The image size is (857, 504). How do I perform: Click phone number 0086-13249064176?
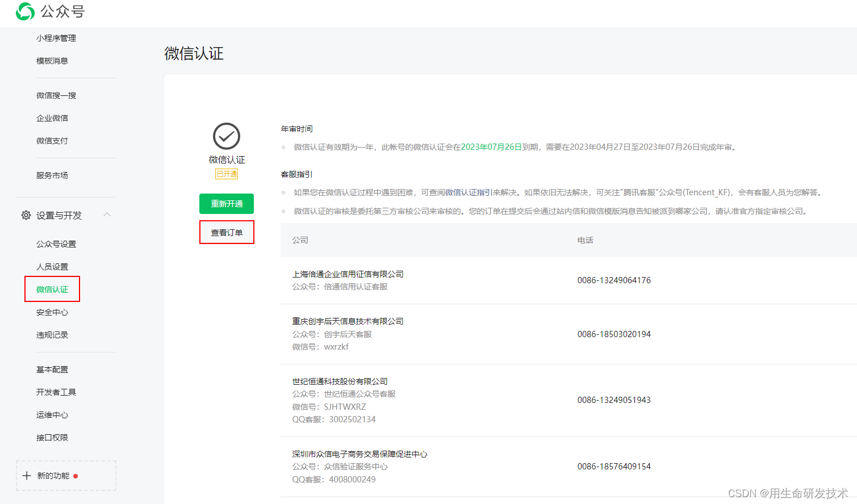point(614,280)
